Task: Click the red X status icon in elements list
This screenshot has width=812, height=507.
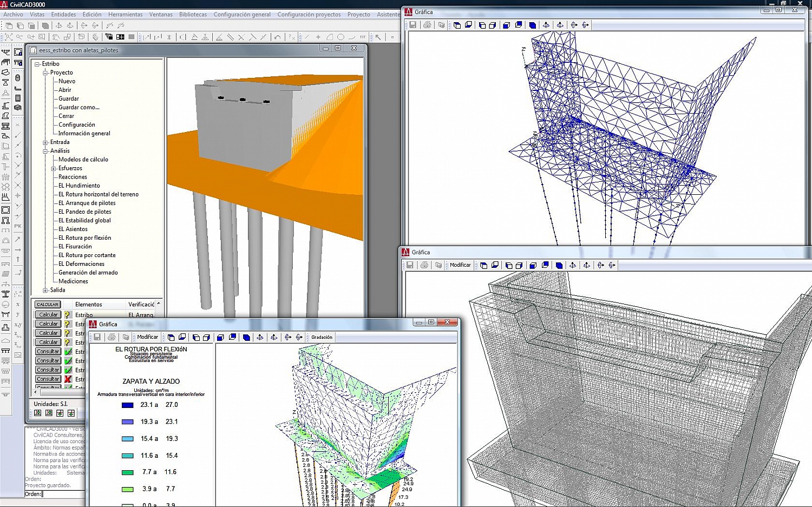Action: 68,379
